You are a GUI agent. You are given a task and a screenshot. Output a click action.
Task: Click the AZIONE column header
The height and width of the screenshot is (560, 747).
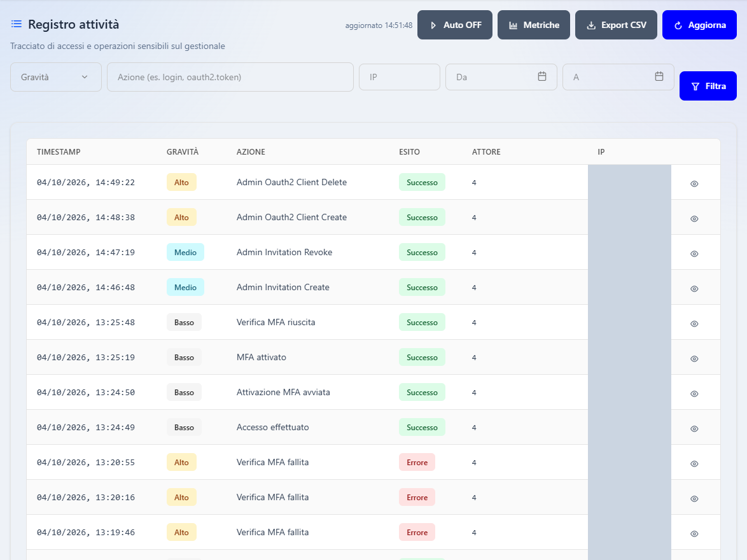pos(251,151)
